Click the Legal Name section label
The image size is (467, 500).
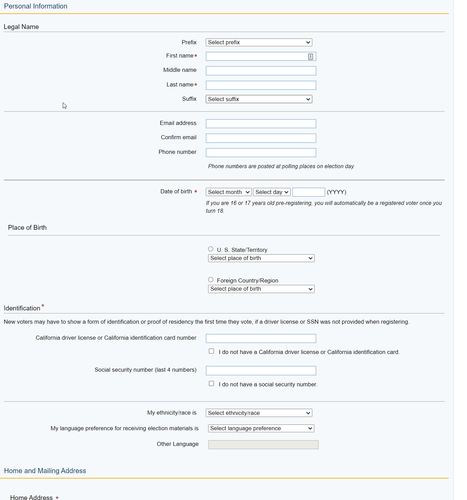[21, 27]
